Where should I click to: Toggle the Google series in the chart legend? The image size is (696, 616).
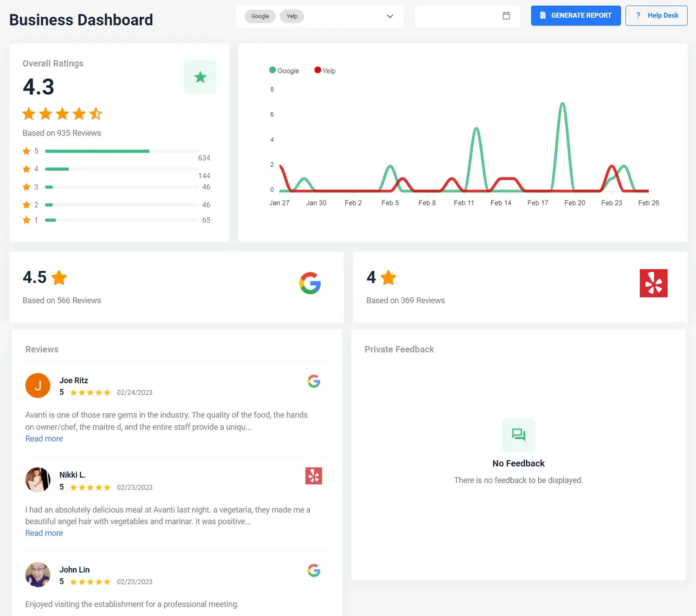(x=284, y=71)
